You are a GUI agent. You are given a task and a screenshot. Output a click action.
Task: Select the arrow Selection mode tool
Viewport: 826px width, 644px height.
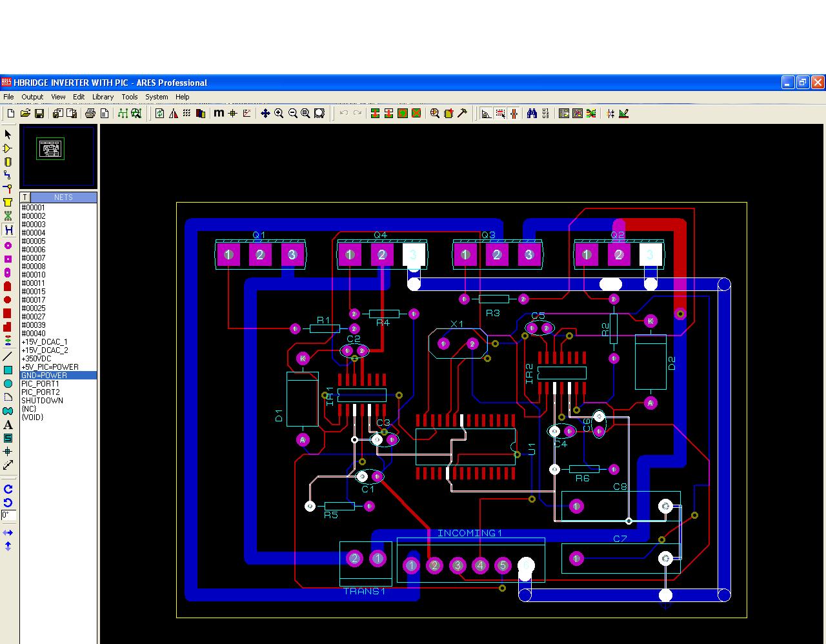click(x=8, y=134)
